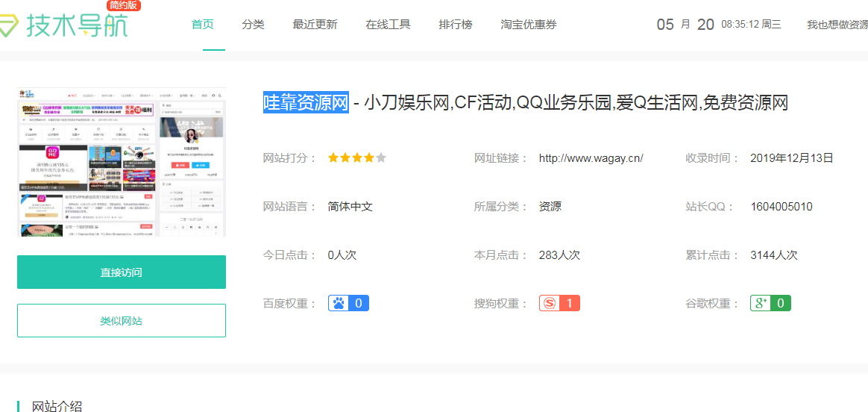Click the clock 08:35:12 周三

coord(751,25)
